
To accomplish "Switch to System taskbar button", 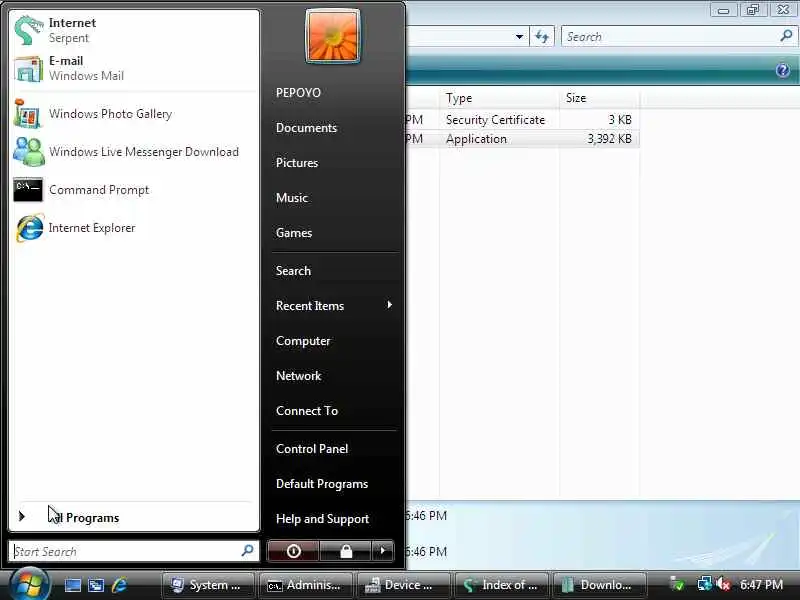I will coord(207,585).
